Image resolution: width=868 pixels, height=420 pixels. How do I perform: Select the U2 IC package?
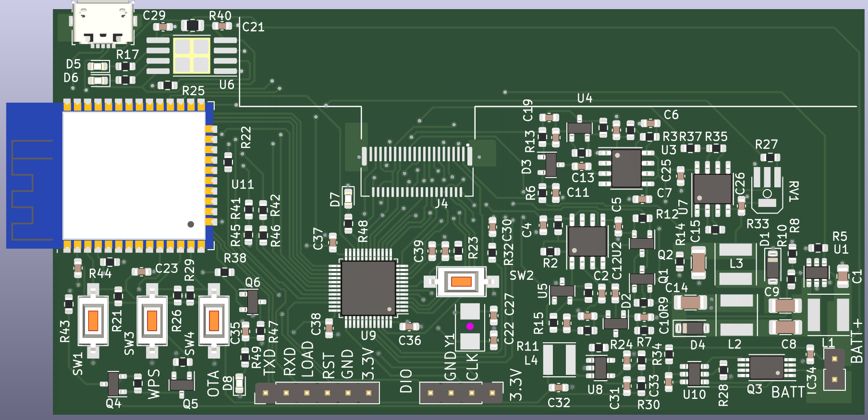[x=587, y=241]
